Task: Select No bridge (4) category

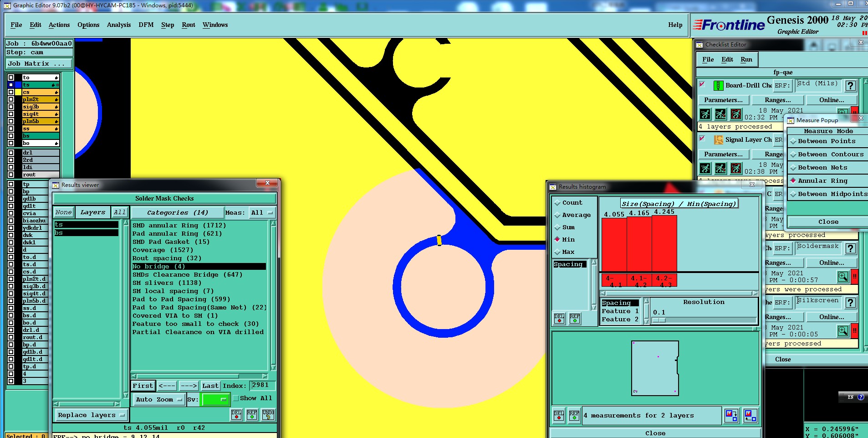Action: click(199, 267)
